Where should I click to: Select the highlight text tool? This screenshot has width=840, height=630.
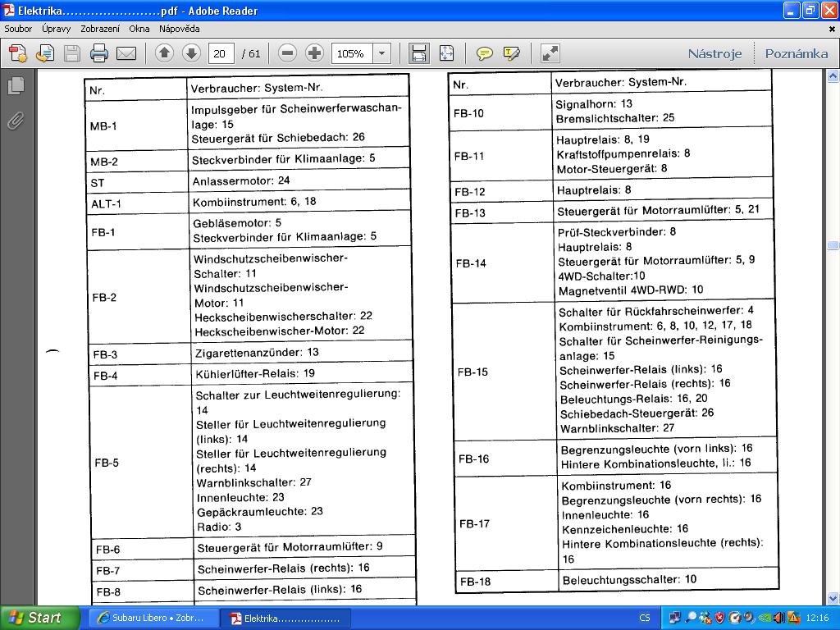click(512, 53)
